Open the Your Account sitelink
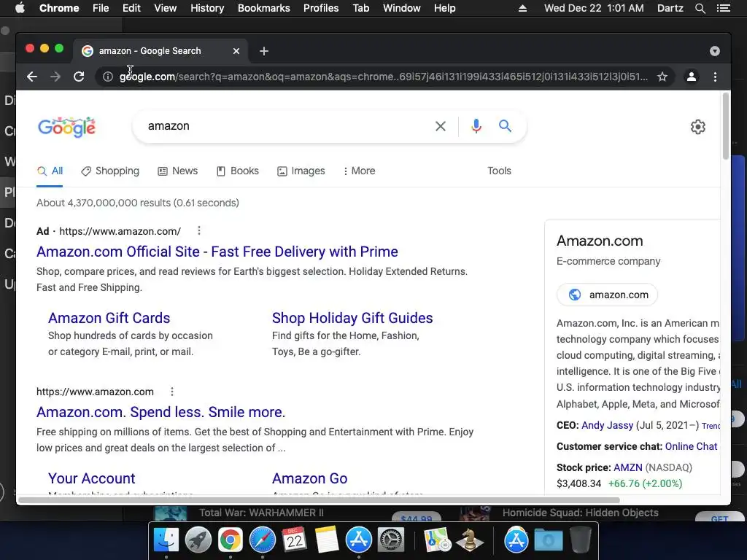The width and height of the screenshot is (747, 560). tap(91, 478)
